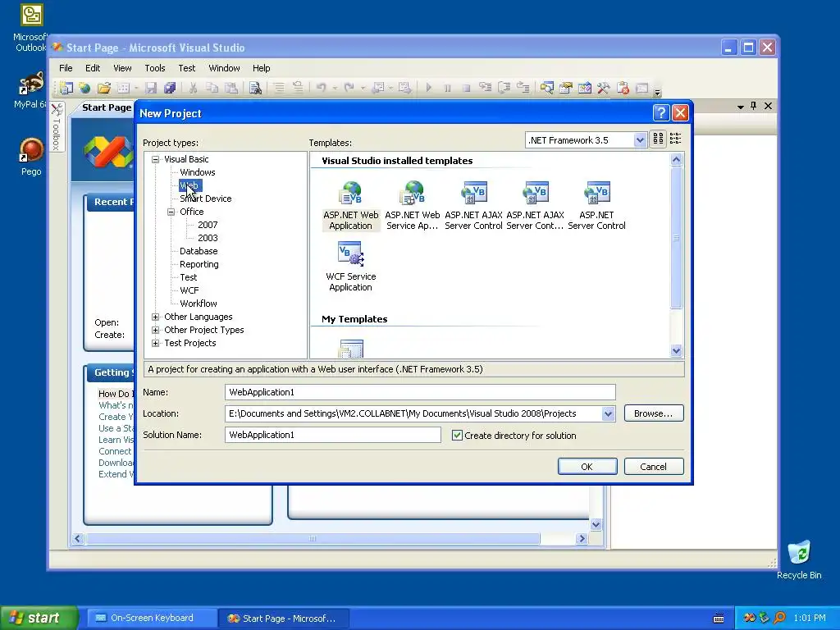Open the Start menu
Image resolution: width=840 pixels, height=630 pixels.
pos(39,618)
